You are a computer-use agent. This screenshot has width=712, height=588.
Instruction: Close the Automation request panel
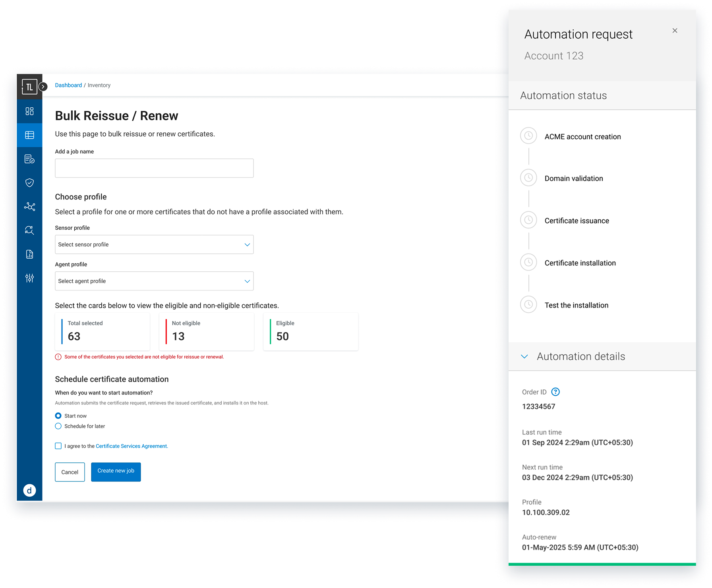675,31
